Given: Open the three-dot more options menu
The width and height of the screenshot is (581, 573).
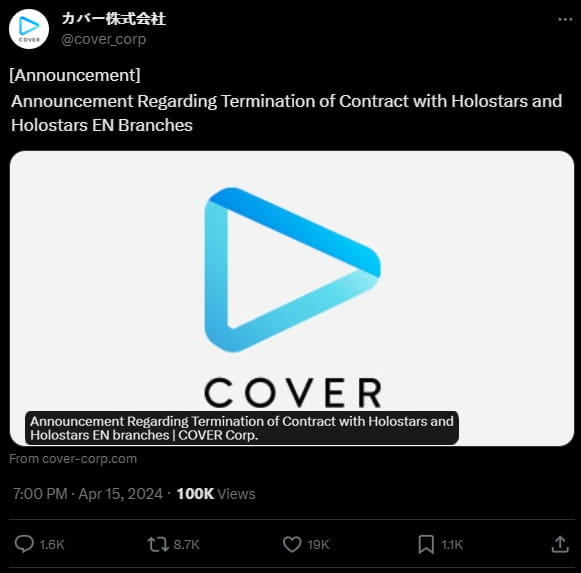Looking at the screenshot, I should point(565,19).
